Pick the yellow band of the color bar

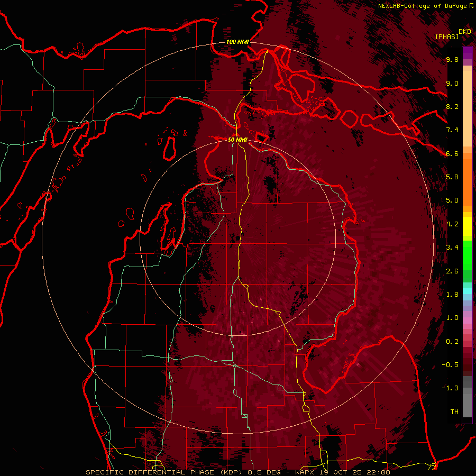tap(467, 226)
